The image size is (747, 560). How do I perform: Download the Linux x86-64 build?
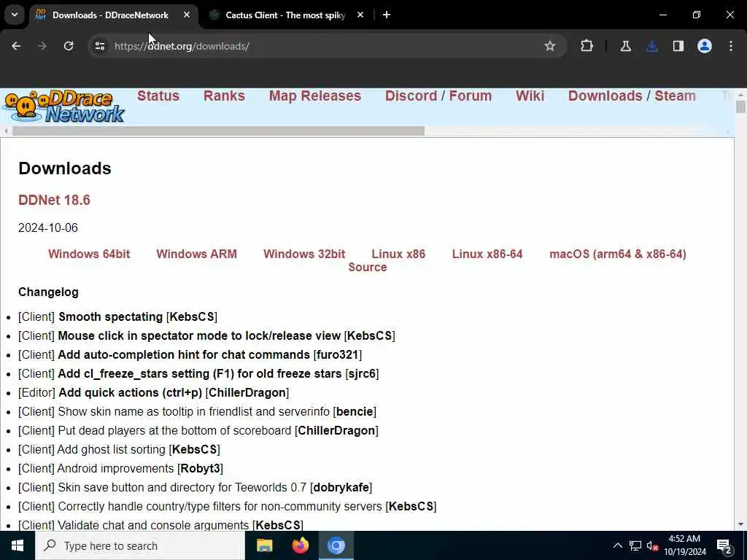click(487, 254)
